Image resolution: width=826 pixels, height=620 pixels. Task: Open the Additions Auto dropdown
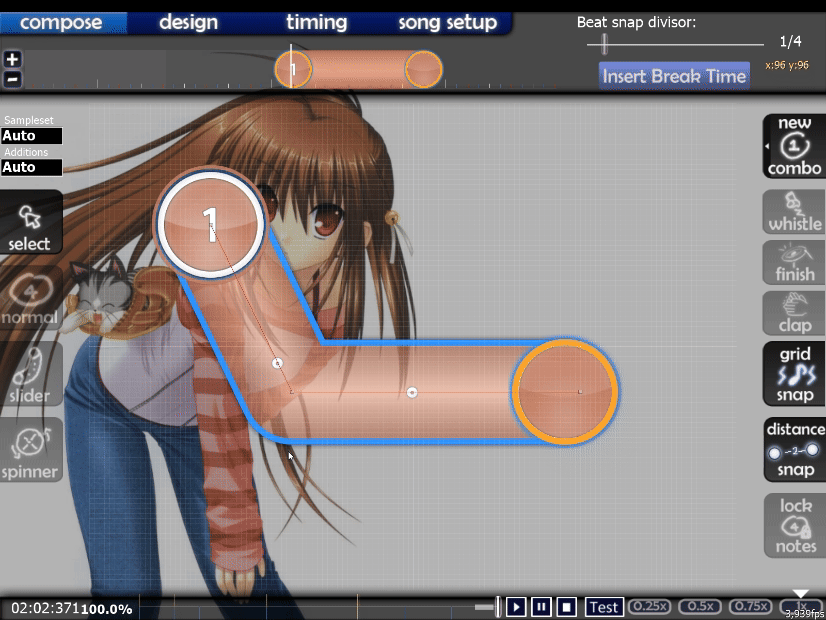[x=32, y=167]
